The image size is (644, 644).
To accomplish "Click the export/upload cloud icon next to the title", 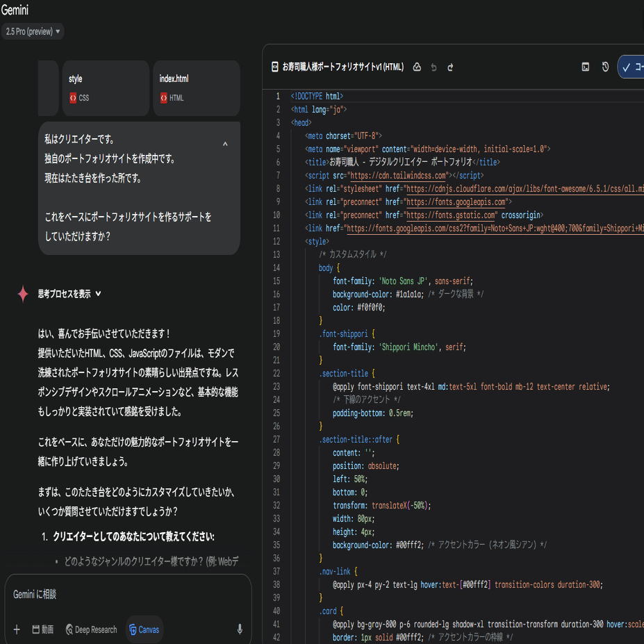I will (417, 67).
